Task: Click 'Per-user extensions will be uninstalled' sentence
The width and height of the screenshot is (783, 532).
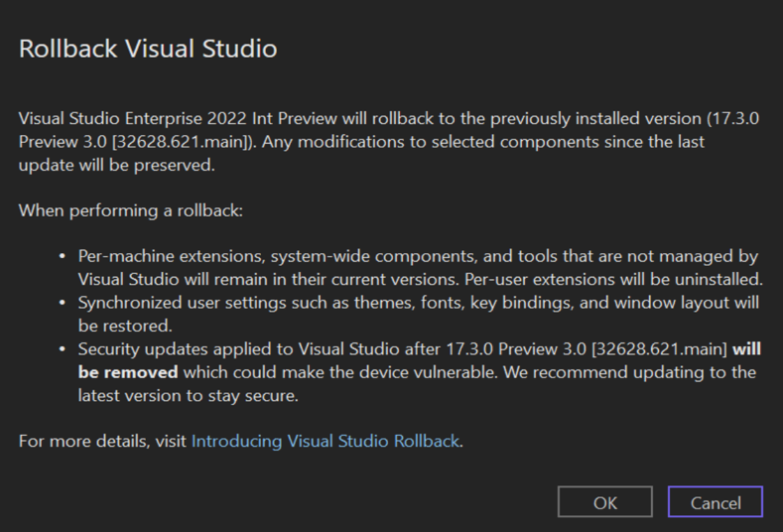Action: (x=613, y=280)
